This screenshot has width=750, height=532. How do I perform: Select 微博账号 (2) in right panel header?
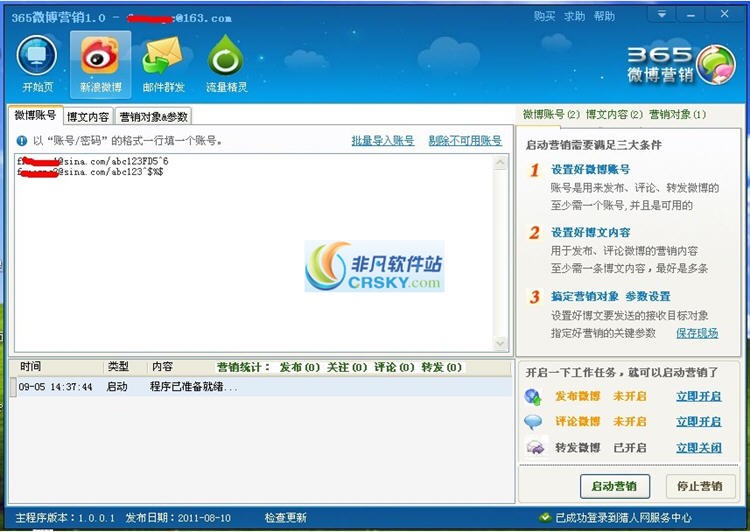point(551,114)
